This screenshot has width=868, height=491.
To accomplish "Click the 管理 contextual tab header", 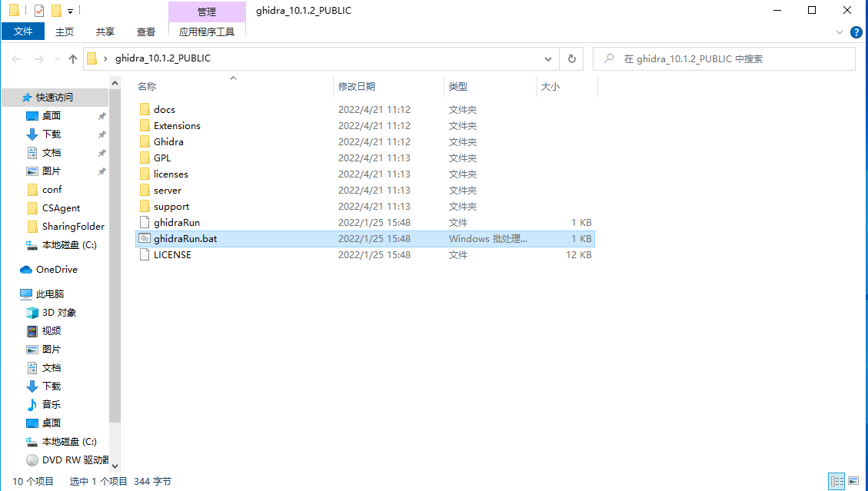I will coord(207,12).
